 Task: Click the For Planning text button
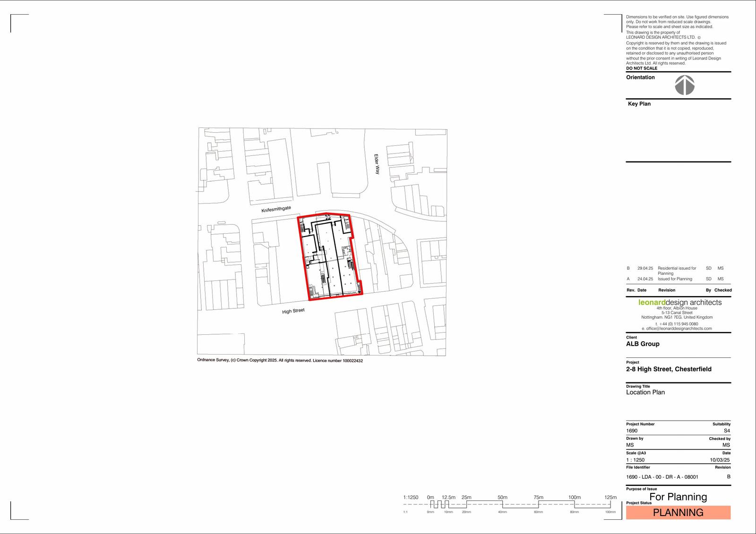tap(678, 497)
